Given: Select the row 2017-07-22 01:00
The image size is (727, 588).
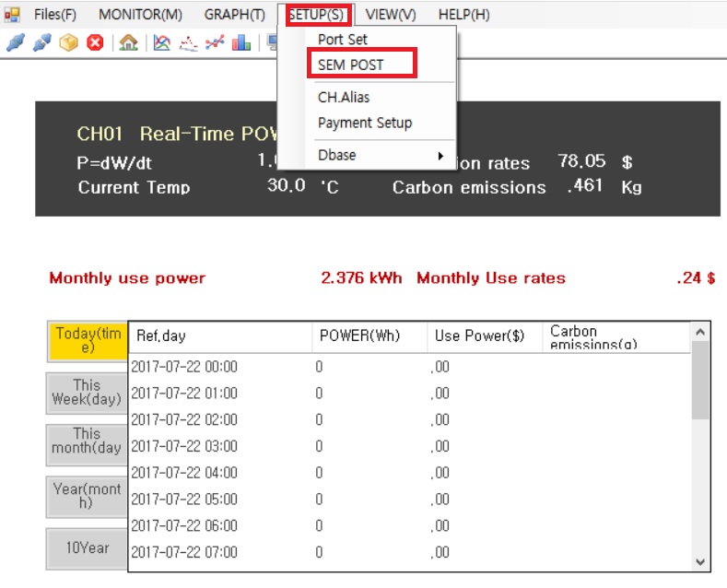Looking at the screenshot, I should coord(410,394).
